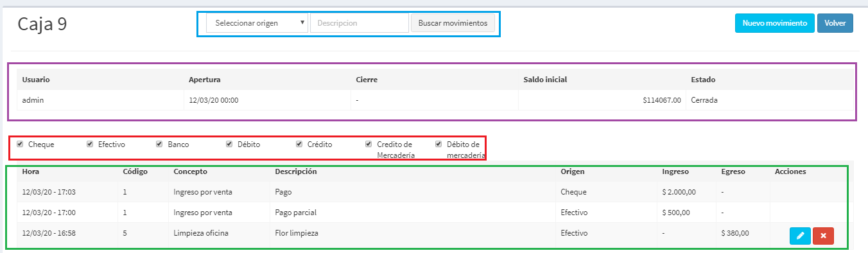Click the Código column header
This screenshot has width=868, height=253.
point(135,171)
